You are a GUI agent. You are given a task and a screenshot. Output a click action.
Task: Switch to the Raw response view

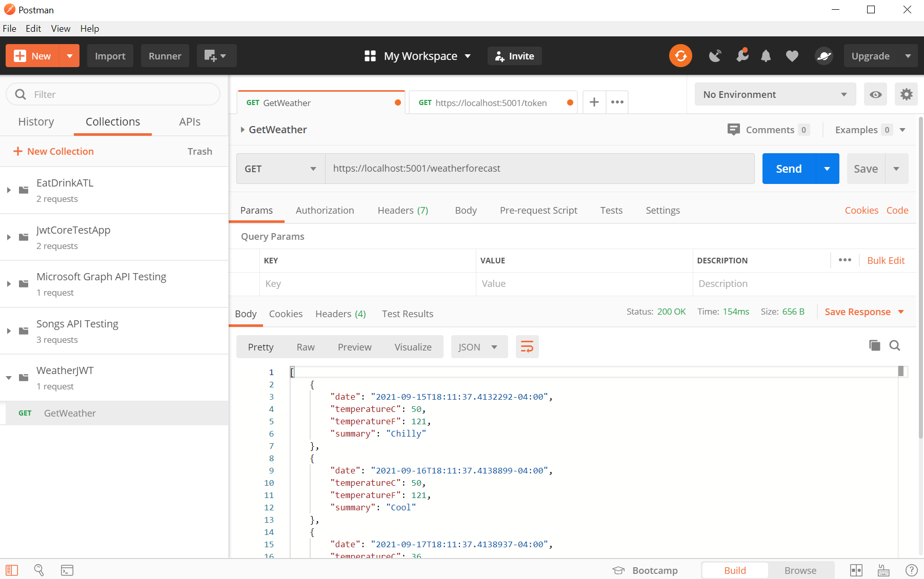point(305,347)
